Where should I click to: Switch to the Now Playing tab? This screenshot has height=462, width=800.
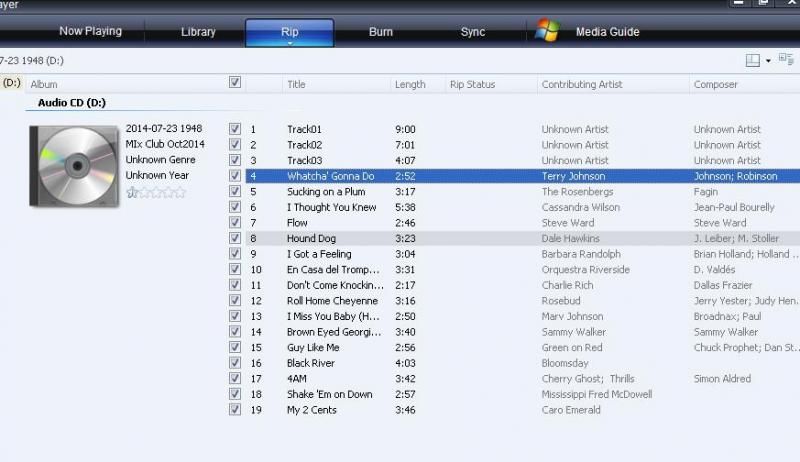coord(90,31)
